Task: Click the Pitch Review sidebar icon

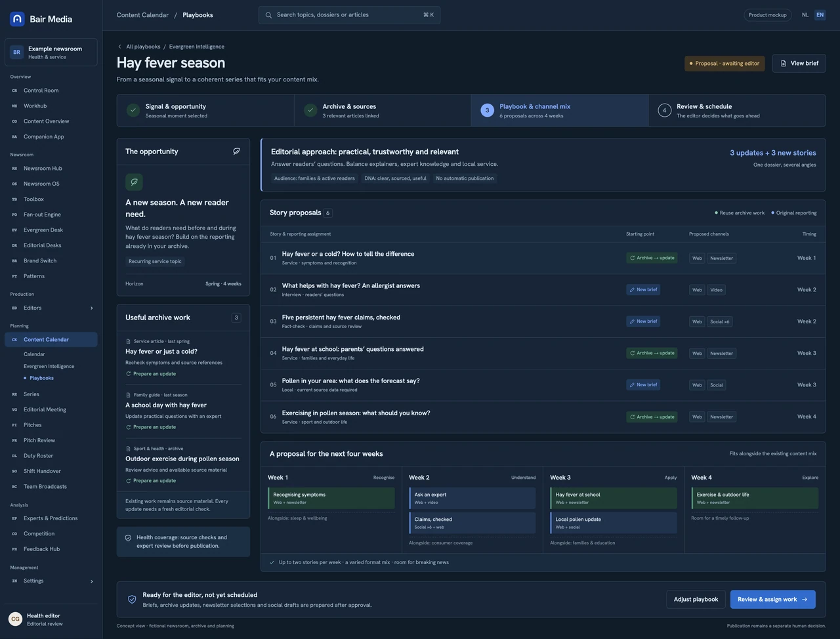Action: [14, 441]
